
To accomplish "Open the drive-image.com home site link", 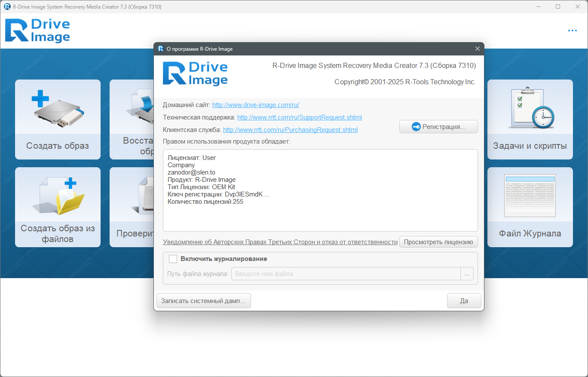I will click(255, 105).
